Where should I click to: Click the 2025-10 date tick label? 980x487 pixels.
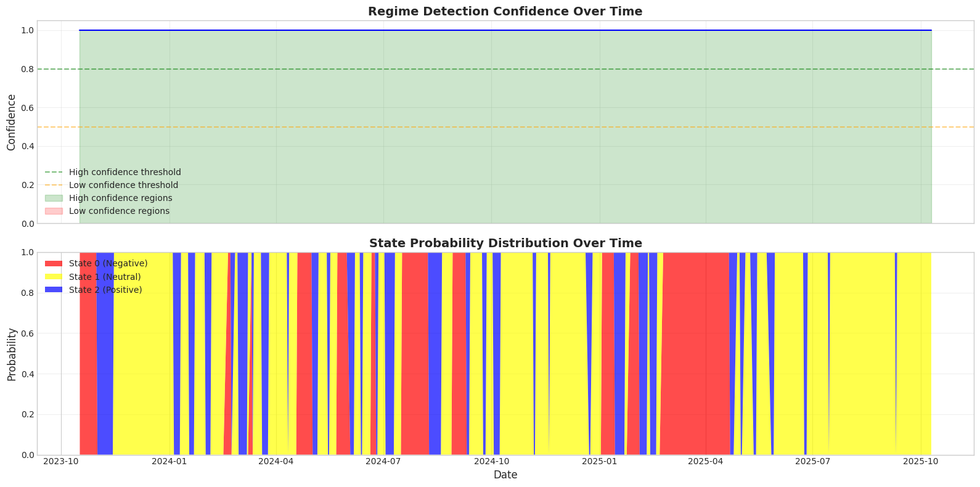click(x=921, y=461)
